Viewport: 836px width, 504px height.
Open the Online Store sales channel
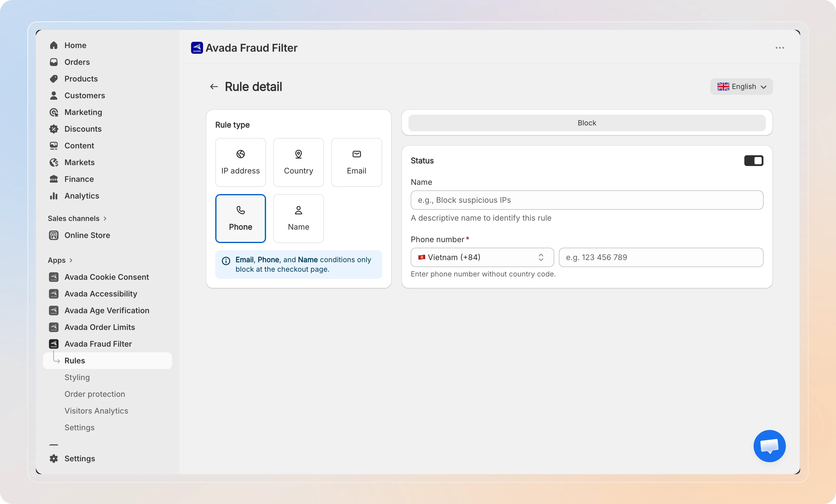click(x=87, y=235)
